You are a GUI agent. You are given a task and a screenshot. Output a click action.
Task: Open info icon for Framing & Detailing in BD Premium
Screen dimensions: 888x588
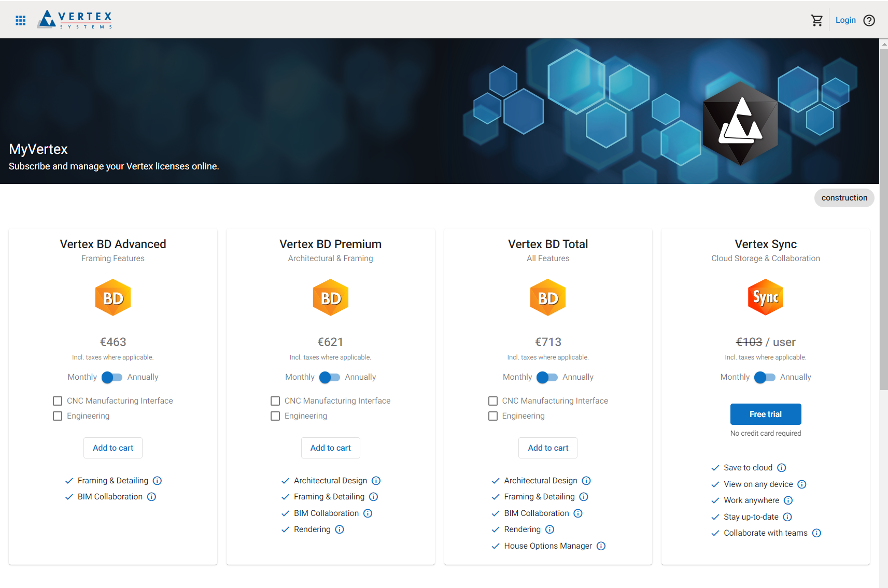(x=373, y=497)
